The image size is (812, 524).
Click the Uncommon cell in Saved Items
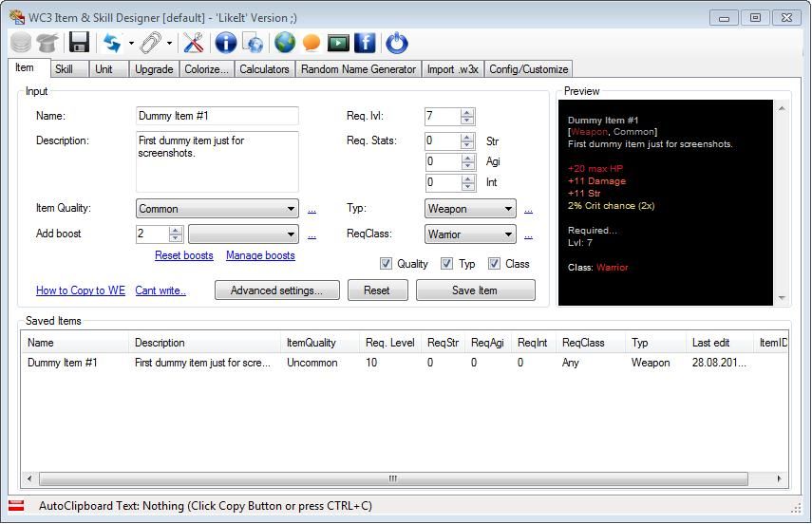click(x=312, y=363)
